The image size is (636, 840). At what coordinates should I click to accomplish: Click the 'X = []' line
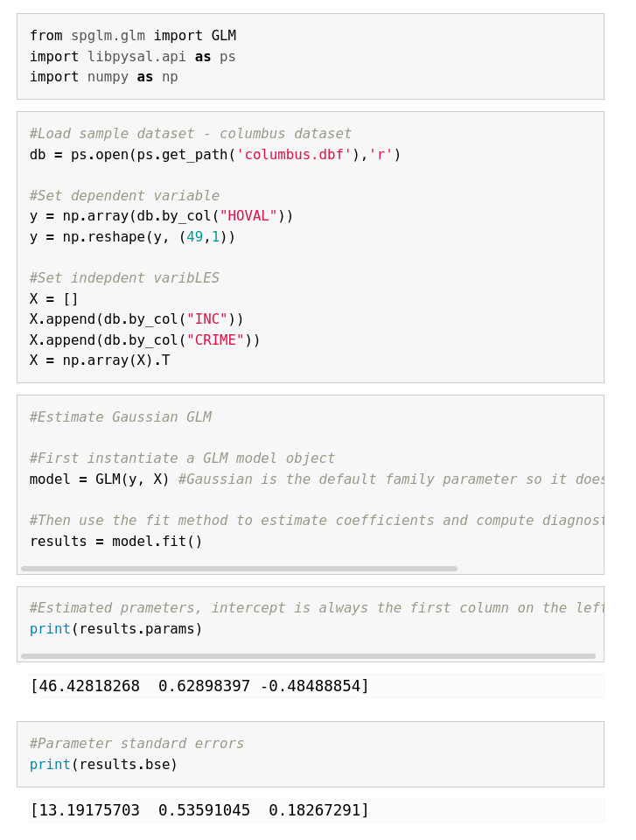point(54,299)
